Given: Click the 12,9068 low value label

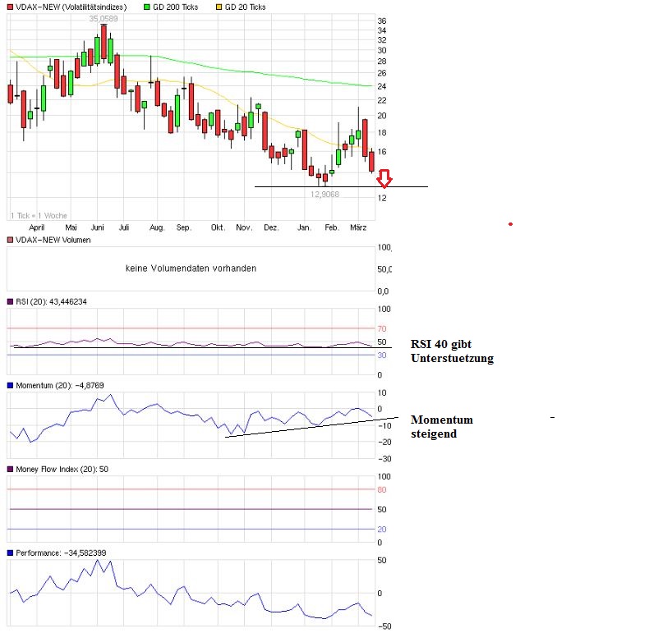Looking at the screenshot, I should tap(324, 194).
